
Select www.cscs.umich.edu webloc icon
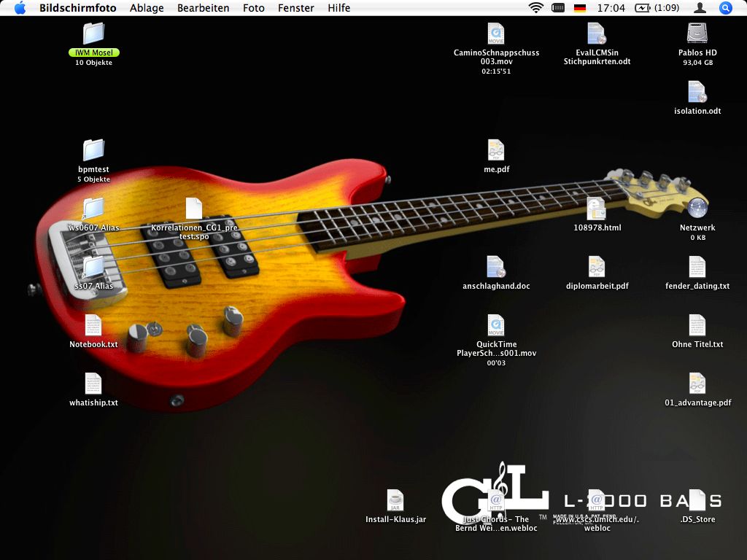[597, 500]
